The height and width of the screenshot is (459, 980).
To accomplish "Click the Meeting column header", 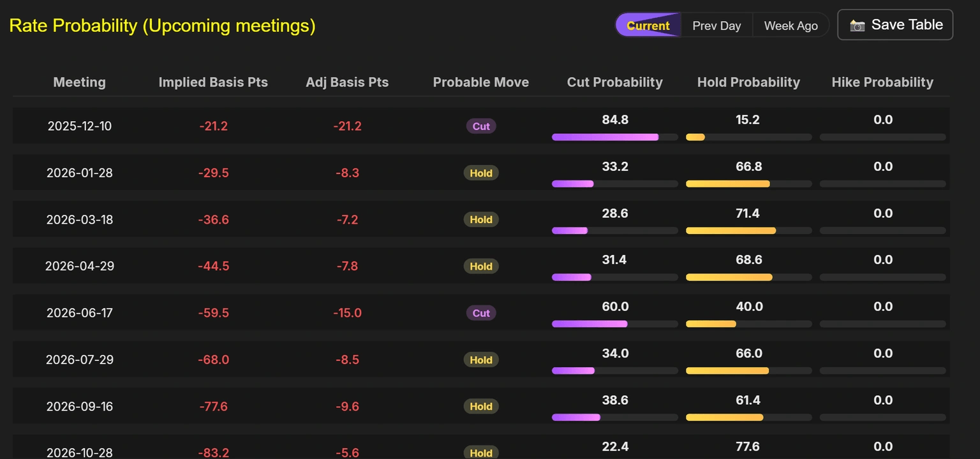I will point(80,82).
